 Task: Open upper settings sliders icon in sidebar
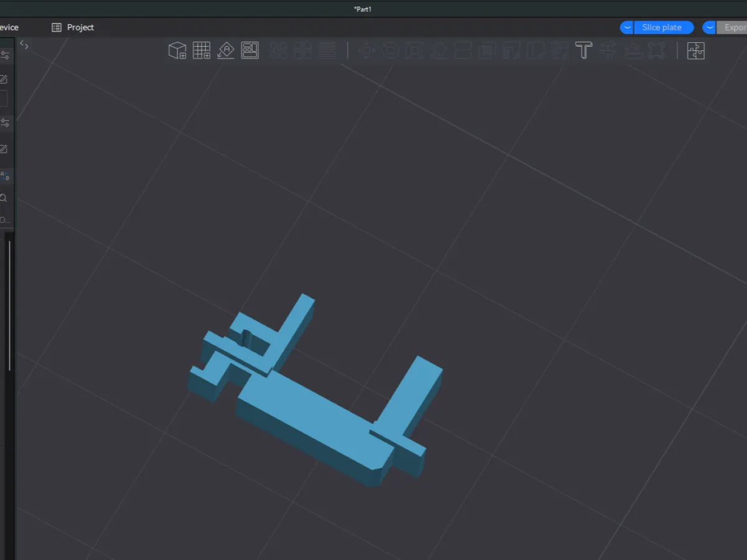pos(4,55)
